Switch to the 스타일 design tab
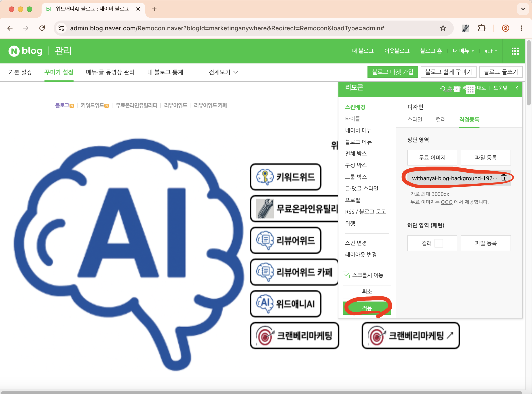The image size is (532, 394). pyautogui.click(x=415, y=119)
